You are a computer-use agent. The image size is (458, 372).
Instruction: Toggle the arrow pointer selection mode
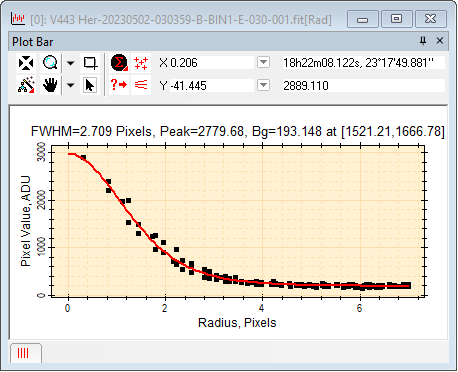coord(90,85)
